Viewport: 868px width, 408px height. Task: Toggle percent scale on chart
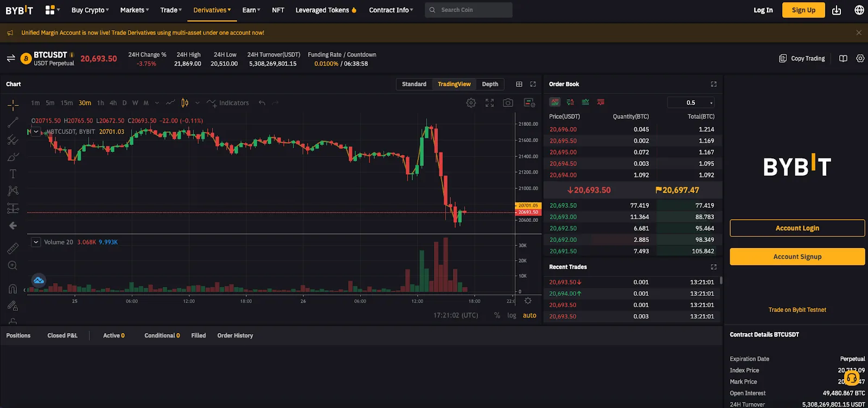pyautogui.click(x=497, y=315)
